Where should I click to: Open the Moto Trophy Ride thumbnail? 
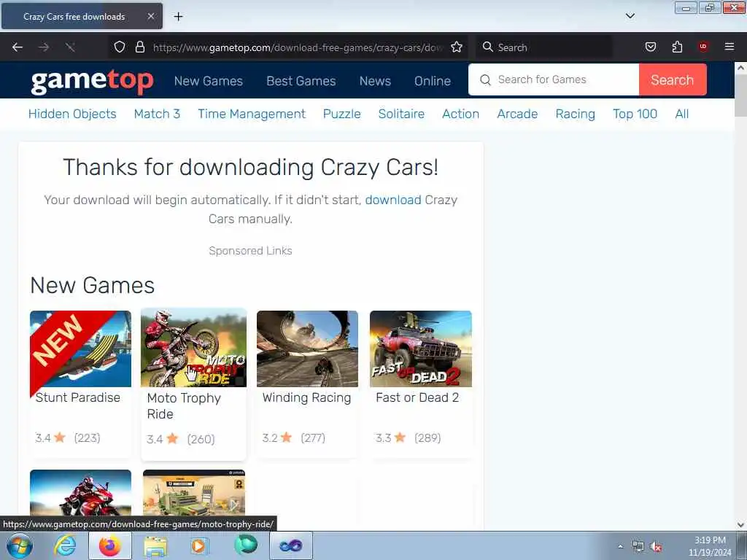194,348
